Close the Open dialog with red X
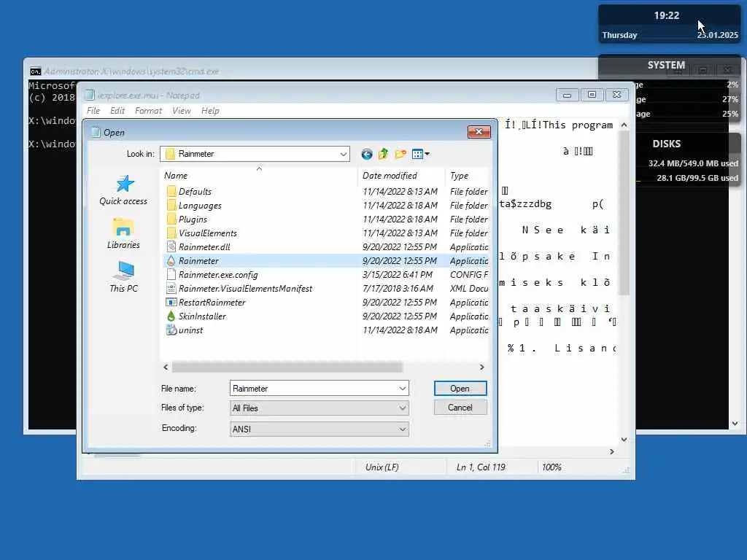 tap(479, 132)
